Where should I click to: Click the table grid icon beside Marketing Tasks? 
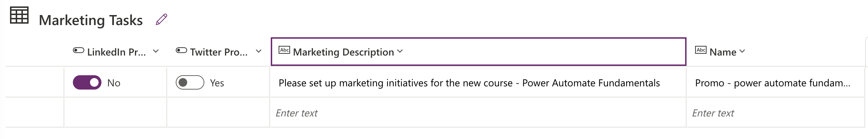coord(19,16)
